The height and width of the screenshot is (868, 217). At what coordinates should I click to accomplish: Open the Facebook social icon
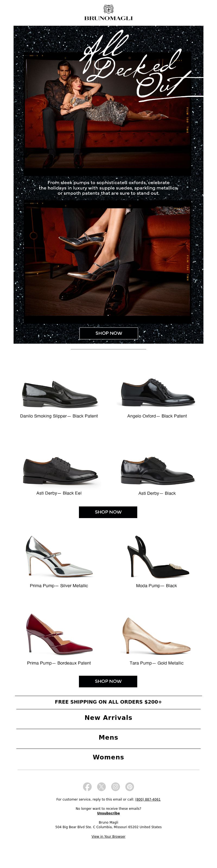[87, 786]
